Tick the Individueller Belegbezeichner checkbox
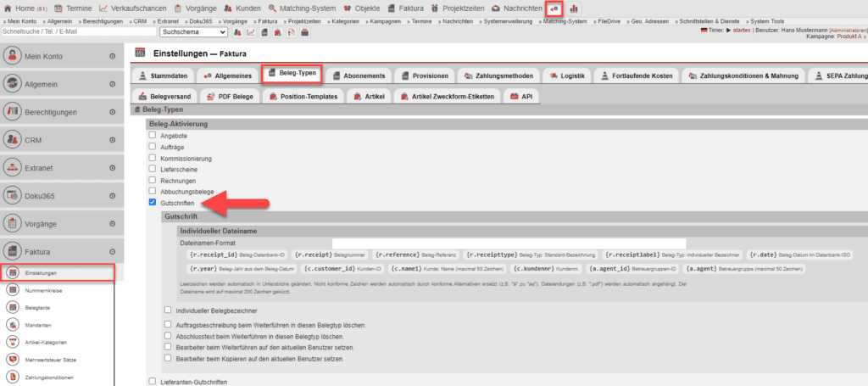This screenshot has height=386, width=868. (168, 310)
